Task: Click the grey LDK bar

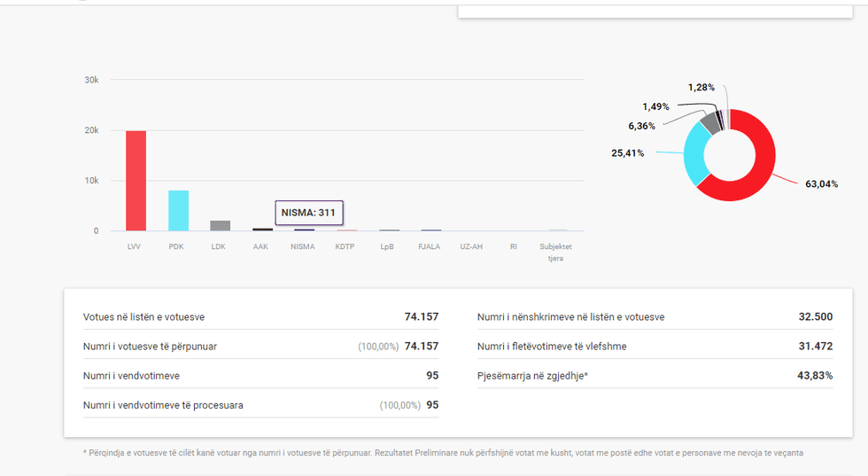Action: (x=220, y=225)
